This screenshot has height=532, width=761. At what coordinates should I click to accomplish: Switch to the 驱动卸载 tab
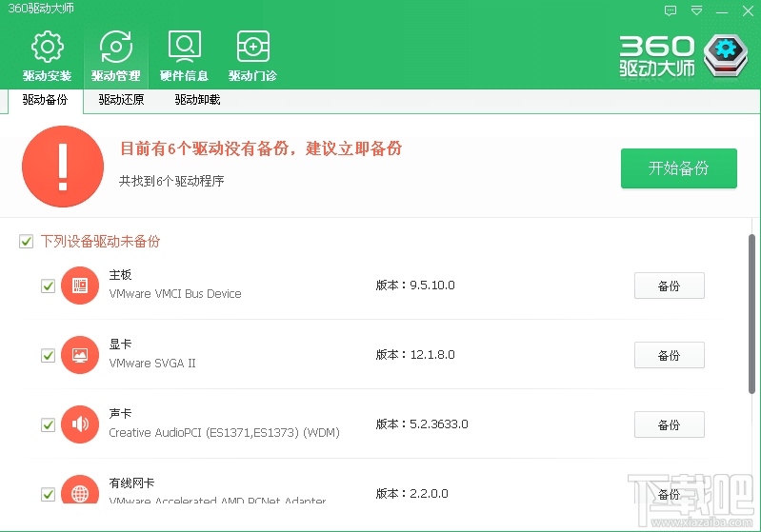(x=197, y=100)
